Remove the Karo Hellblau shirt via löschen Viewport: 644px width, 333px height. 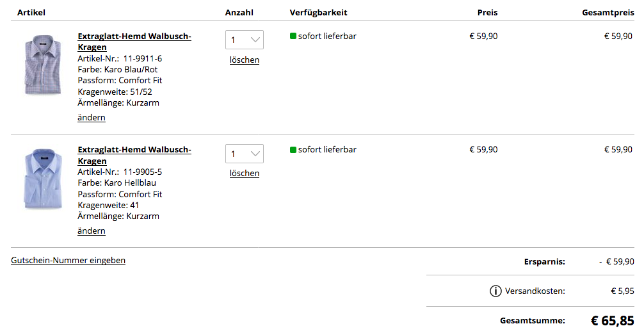click(245, 174)
